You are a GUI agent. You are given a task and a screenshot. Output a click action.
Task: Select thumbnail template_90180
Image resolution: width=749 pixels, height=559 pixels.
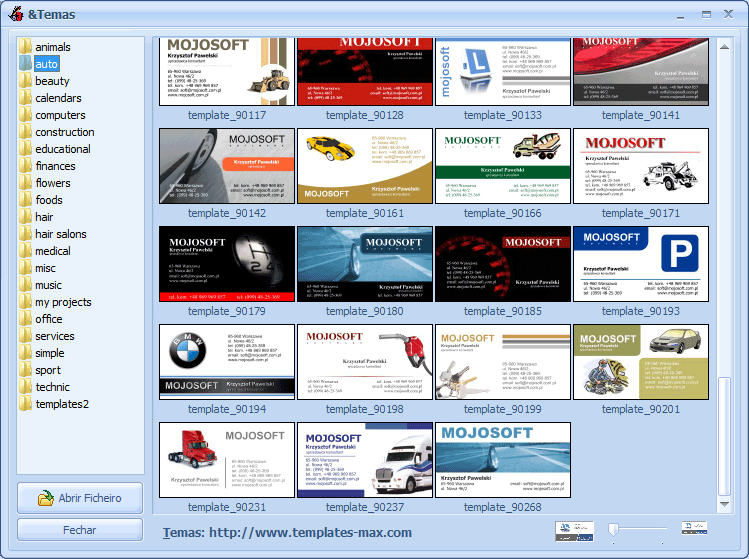365,264
